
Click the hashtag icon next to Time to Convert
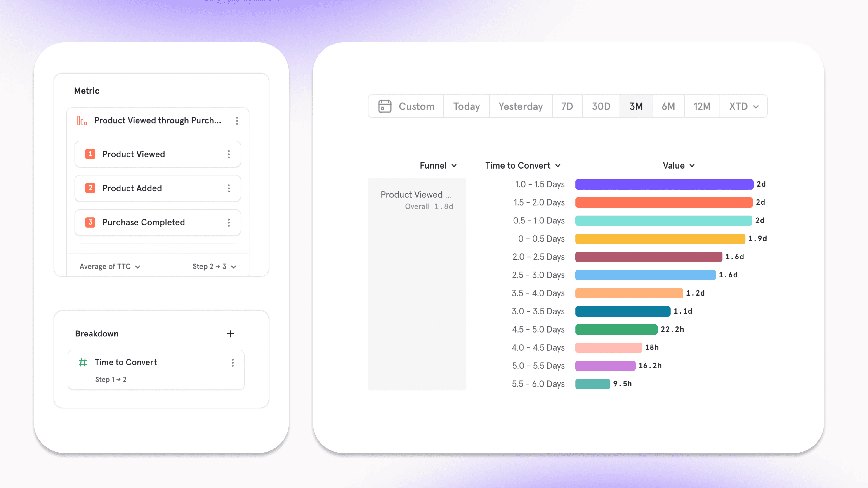point(83,362)
